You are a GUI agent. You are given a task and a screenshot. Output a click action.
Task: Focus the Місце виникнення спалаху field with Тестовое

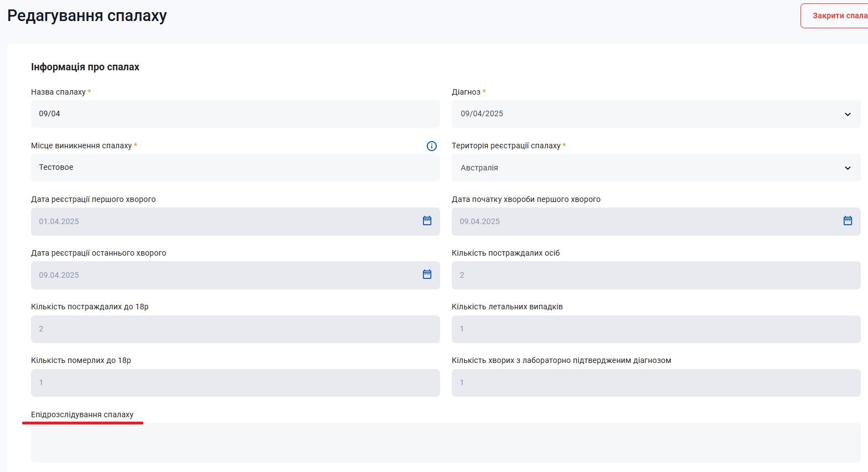pyautogui.click(x=235, y=168)
